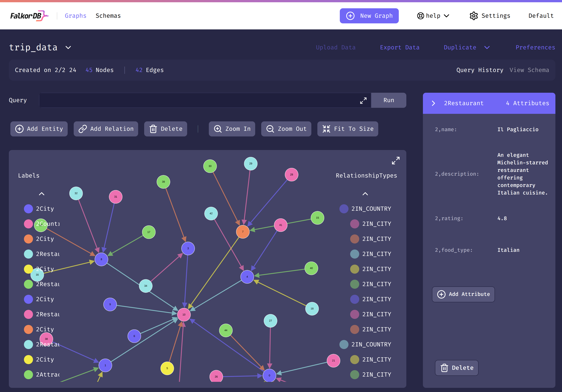
Task: Open Settings with the gear icon
Action: point(490,16)
